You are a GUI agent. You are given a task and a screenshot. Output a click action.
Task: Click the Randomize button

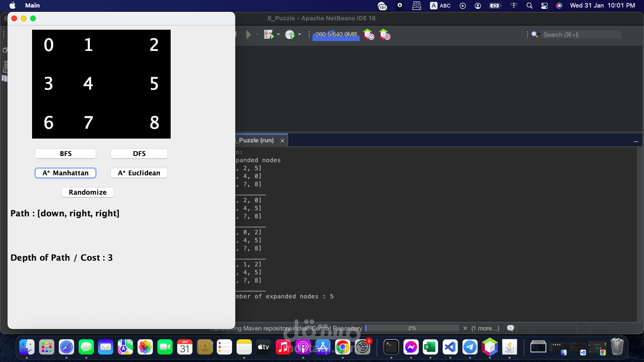[x=88, y=192]
